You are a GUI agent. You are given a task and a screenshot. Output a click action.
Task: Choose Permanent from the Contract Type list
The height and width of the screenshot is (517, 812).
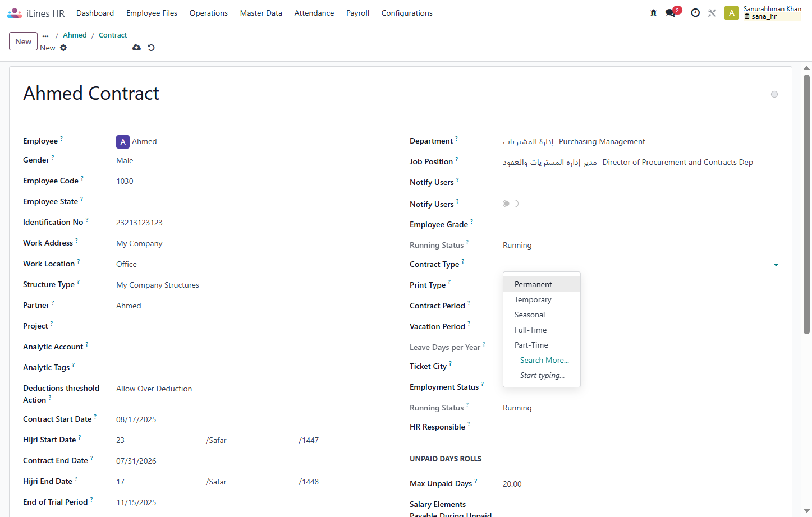(x=542, y=284)
